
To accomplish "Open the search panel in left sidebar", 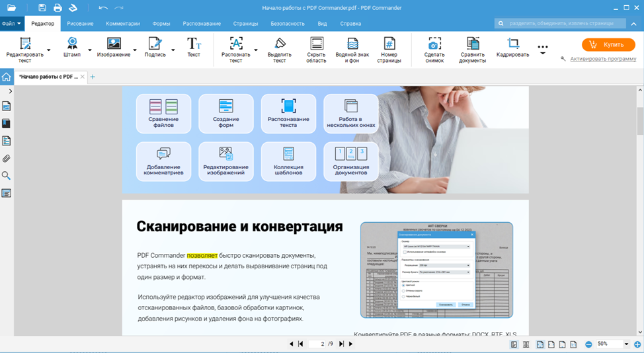I will coord(6,176).
